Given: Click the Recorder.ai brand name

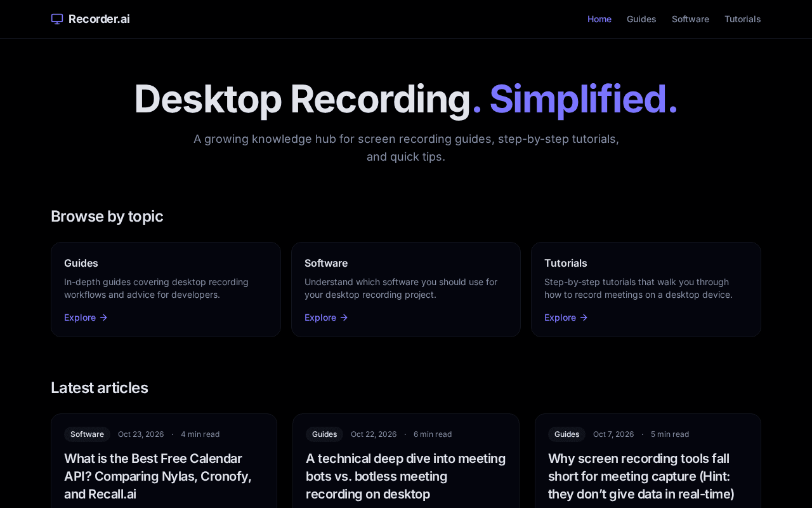Looking at the screenshot, I should [99, 19].
